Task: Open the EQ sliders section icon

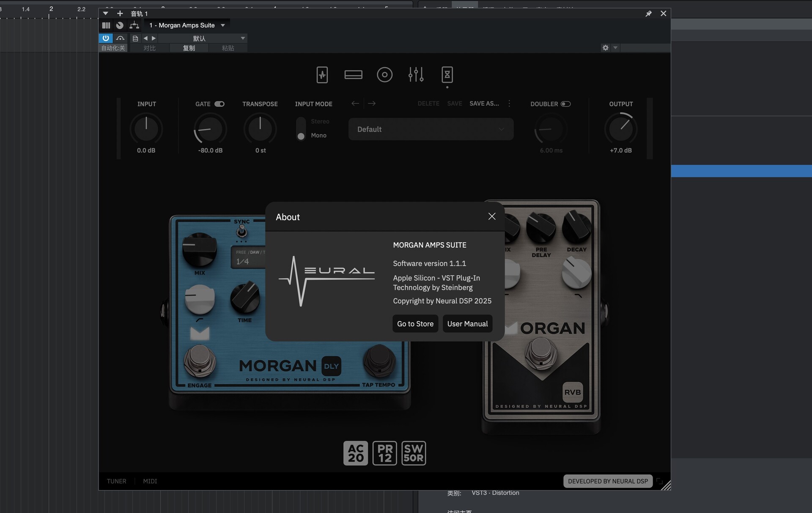Action: [x=416, y=75]
